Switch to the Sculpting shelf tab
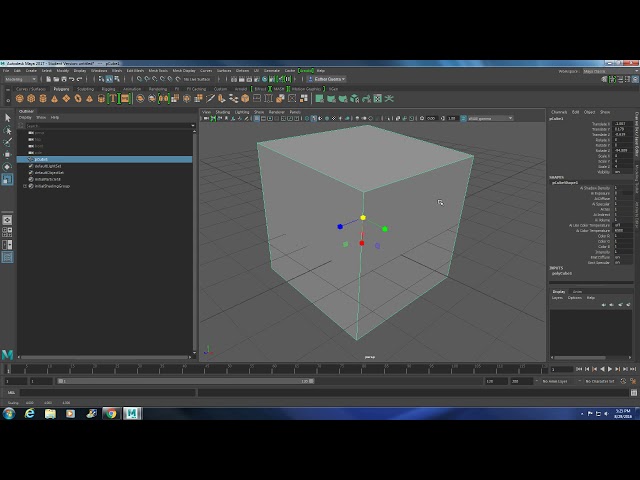Screen dimensions: 640x480 tap(85, 89)
